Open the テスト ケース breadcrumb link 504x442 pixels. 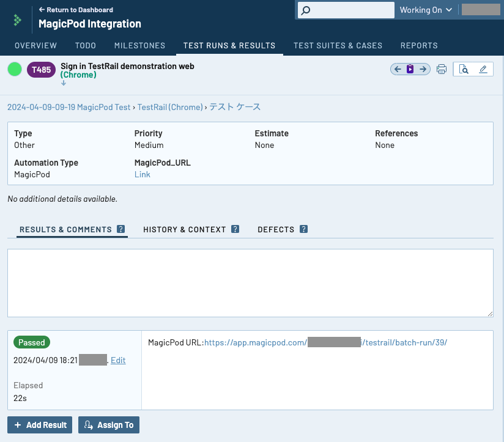[235, 107]
